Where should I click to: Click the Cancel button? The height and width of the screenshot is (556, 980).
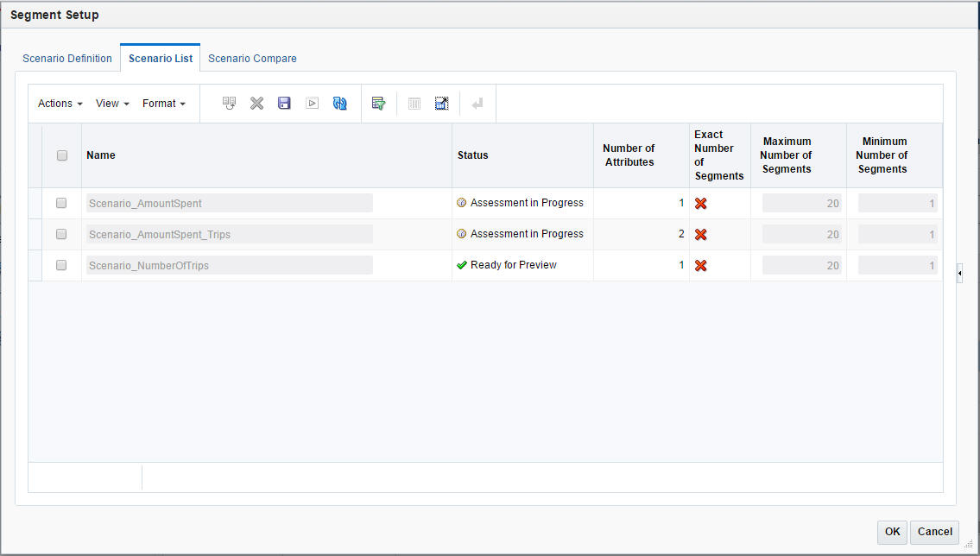[x=934, y=532]
